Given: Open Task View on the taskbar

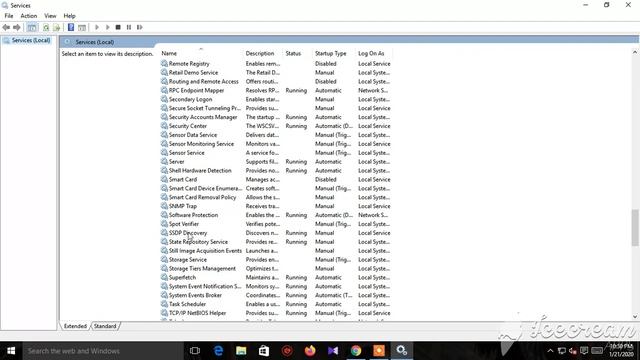Looking at the screenshot, I should coord(195,351).
